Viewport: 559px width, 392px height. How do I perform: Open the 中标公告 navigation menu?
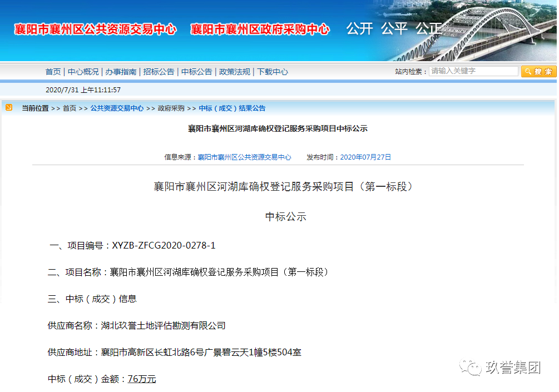pyautogui.click(x=196, y=71)
